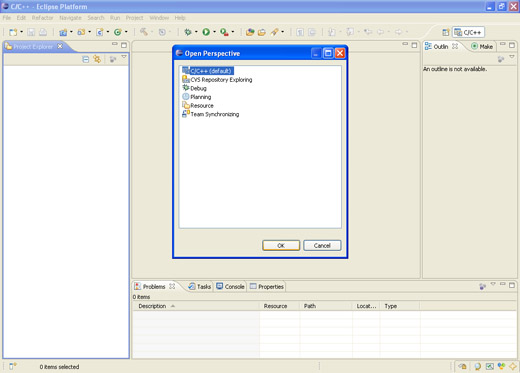Click the Save toolbar icon

(x=31, y=32)
